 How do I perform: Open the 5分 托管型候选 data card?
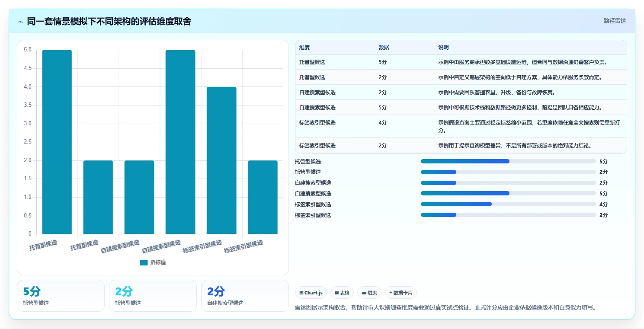pyautogui.click(x=61, y=296)
